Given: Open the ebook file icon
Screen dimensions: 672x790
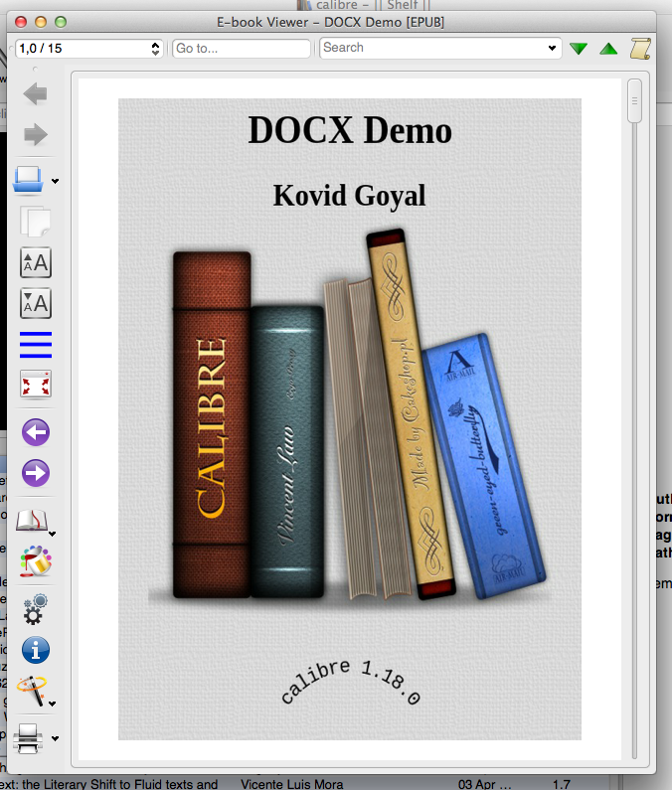Looking at the screenshot, I should coord(28,179).
